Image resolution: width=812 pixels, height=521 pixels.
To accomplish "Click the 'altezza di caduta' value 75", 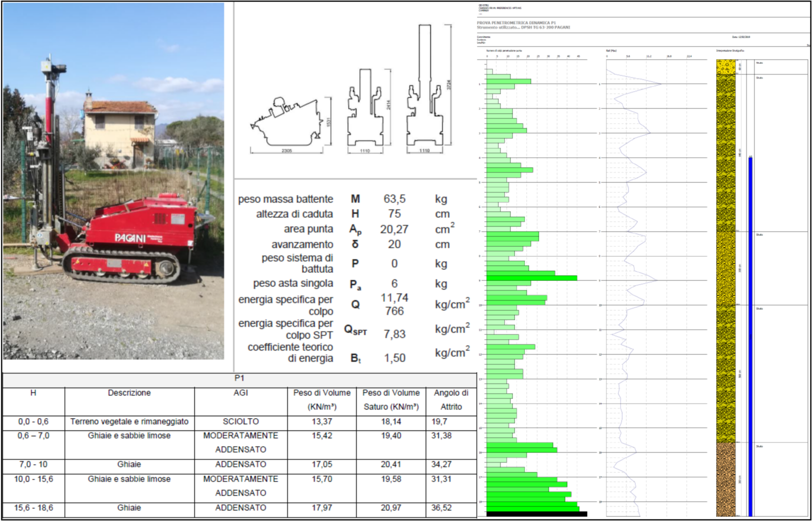I will click(394, 214).
